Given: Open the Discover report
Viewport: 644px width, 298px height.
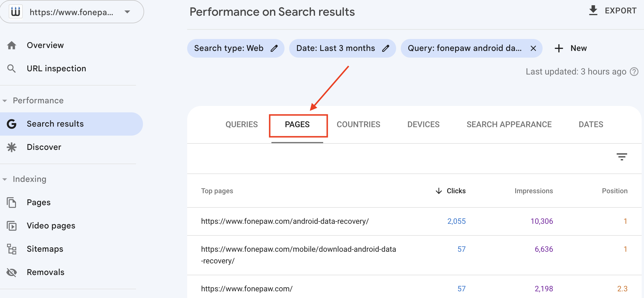Looking at the screenshot, I should pos(44,147).
